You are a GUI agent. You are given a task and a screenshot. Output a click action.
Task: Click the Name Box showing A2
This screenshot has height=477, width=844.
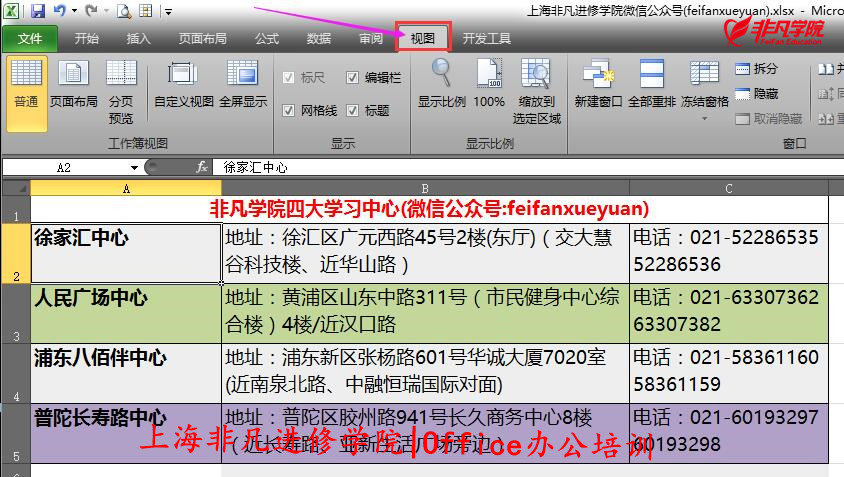tap(65, 167)
